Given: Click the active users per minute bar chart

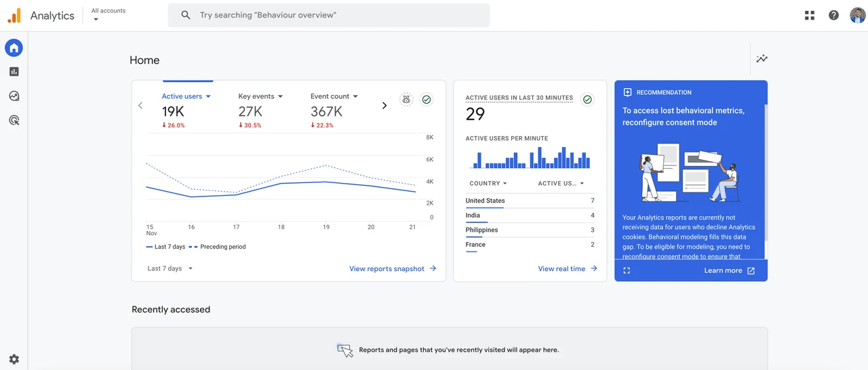Looking at the screenshot, I should 530,159.
